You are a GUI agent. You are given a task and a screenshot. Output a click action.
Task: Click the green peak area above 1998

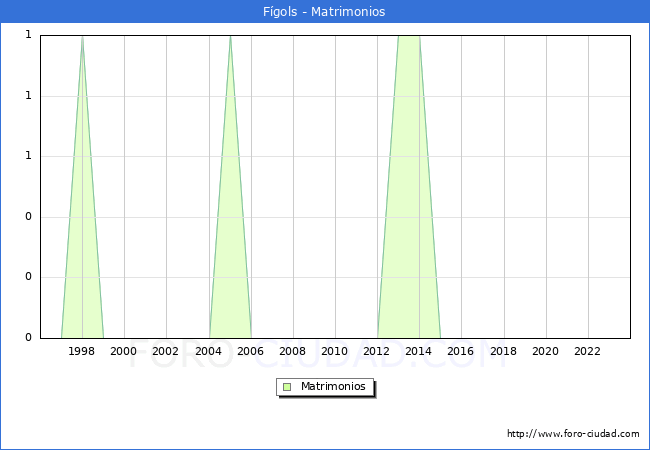82,250
